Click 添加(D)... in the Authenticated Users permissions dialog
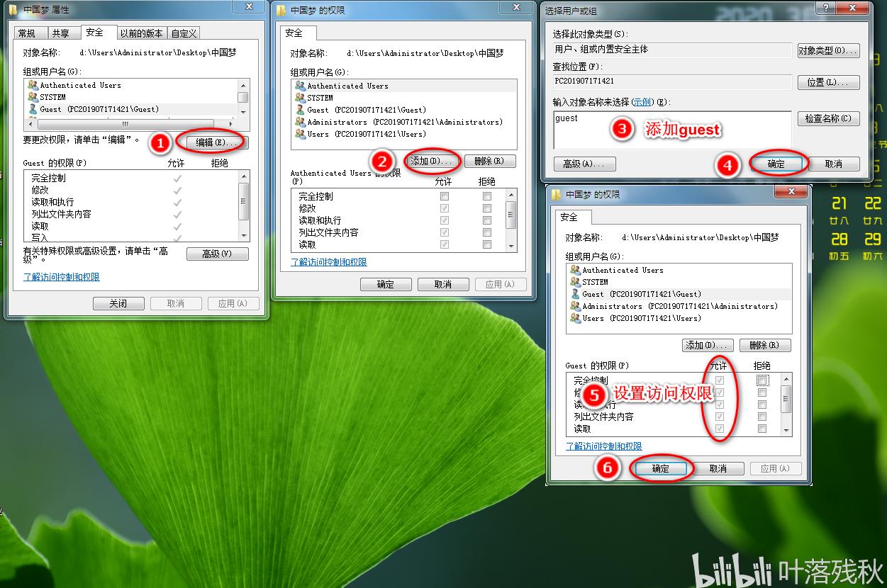Screen dimensions: 887x588 click(432, 161)
